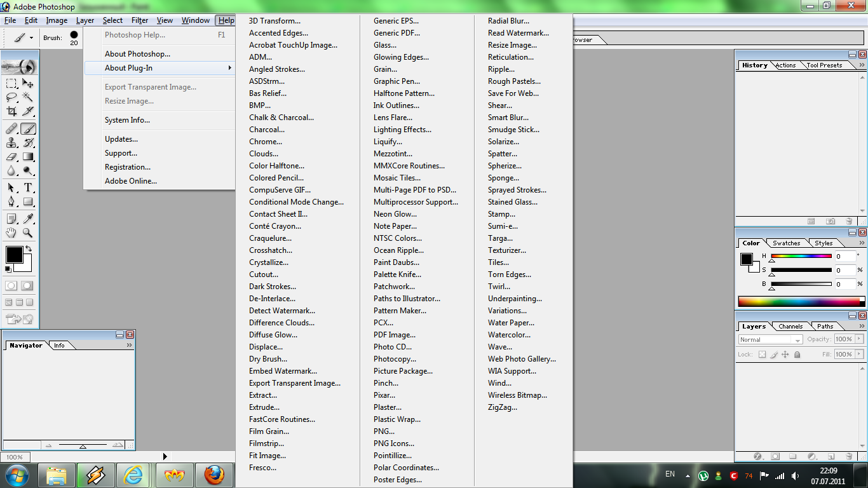Viewport: 868px width, 488px height.
Task: Select the Crop tool
Action: [11, 111]
